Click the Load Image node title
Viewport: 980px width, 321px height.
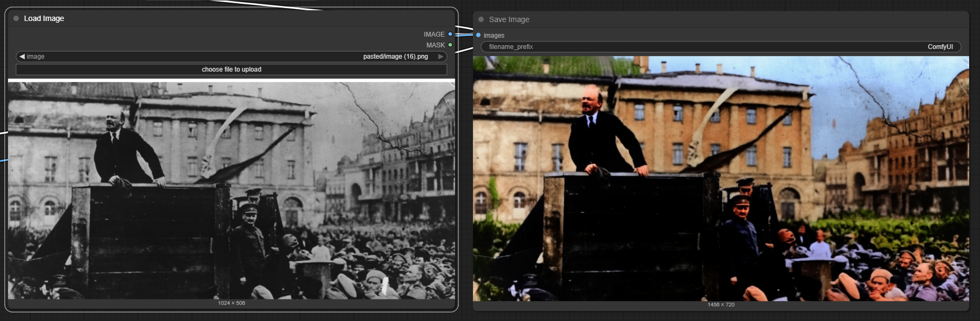click(44, 18)
